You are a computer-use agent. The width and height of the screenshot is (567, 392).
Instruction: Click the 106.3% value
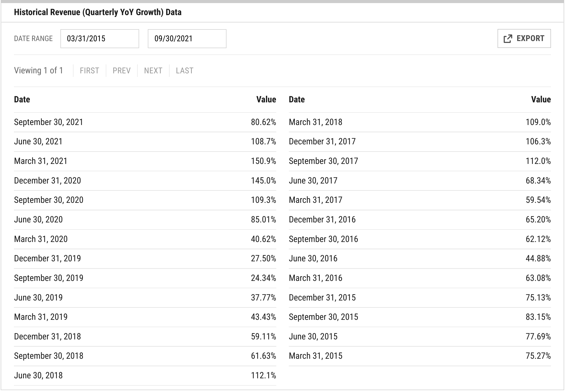click(x=538, y=142)
